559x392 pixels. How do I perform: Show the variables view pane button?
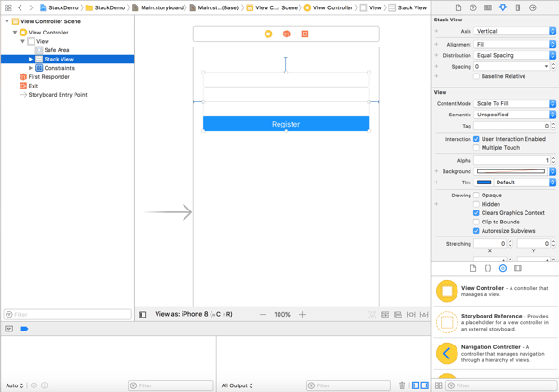click(x=416, y=385)
